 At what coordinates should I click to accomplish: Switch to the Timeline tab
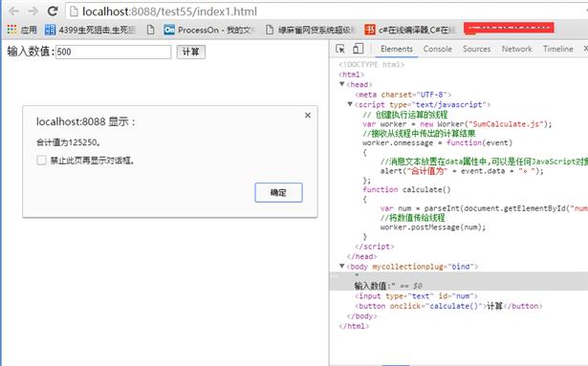[x=558, y=49]
